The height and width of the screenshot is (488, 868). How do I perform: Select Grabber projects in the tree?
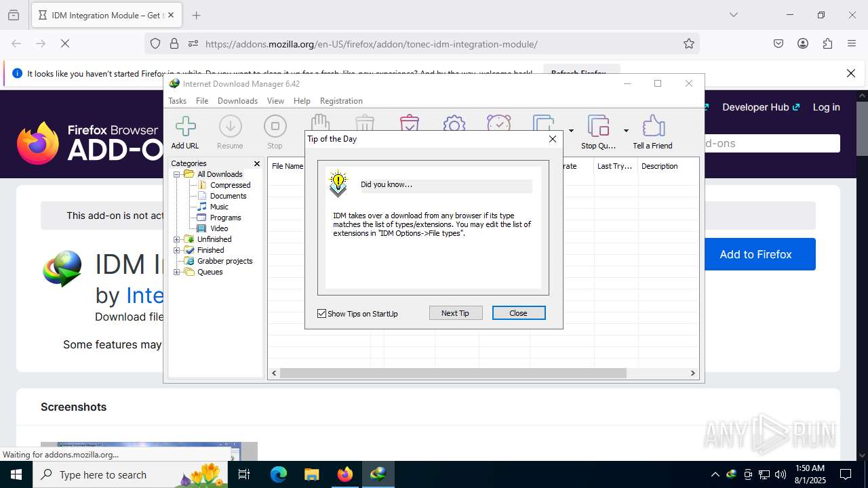point(224,261)
